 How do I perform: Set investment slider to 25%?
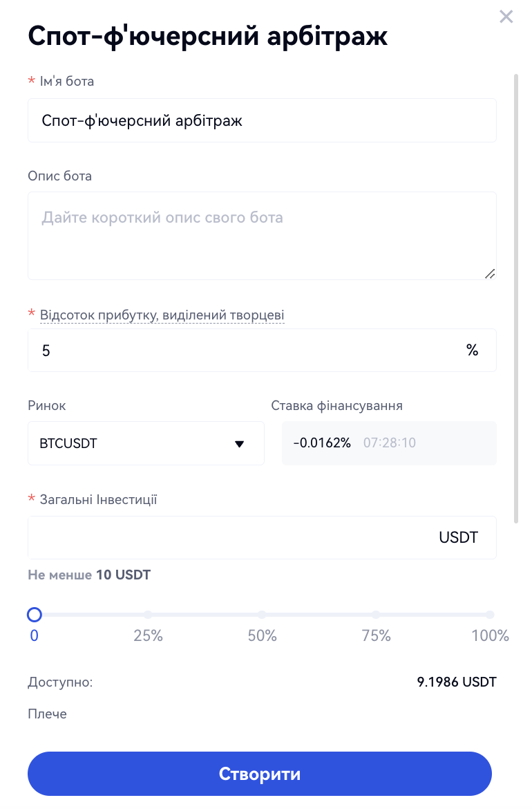click(x=148, y=615)
